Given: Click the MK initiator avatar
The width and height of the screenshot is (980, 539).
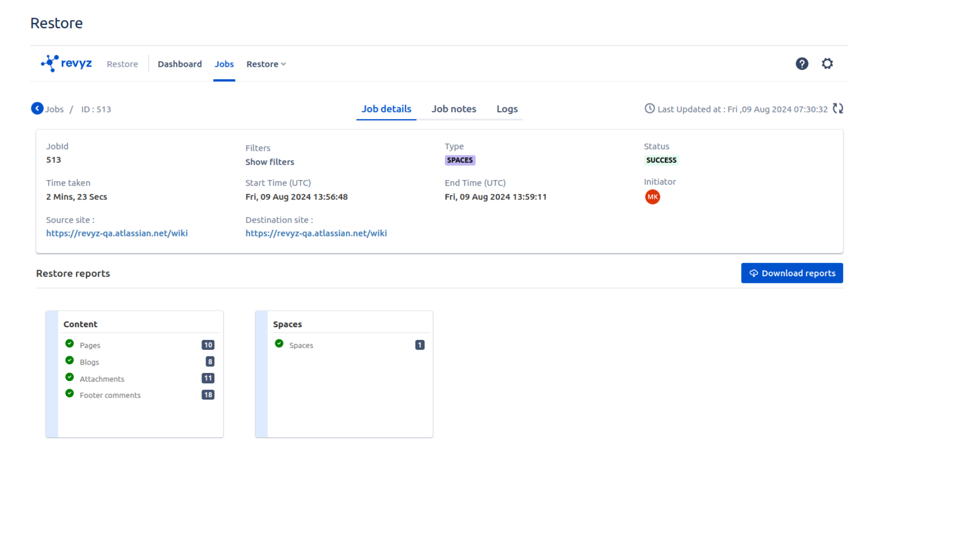Looking at the screenshot, I should tap(652, 197).
